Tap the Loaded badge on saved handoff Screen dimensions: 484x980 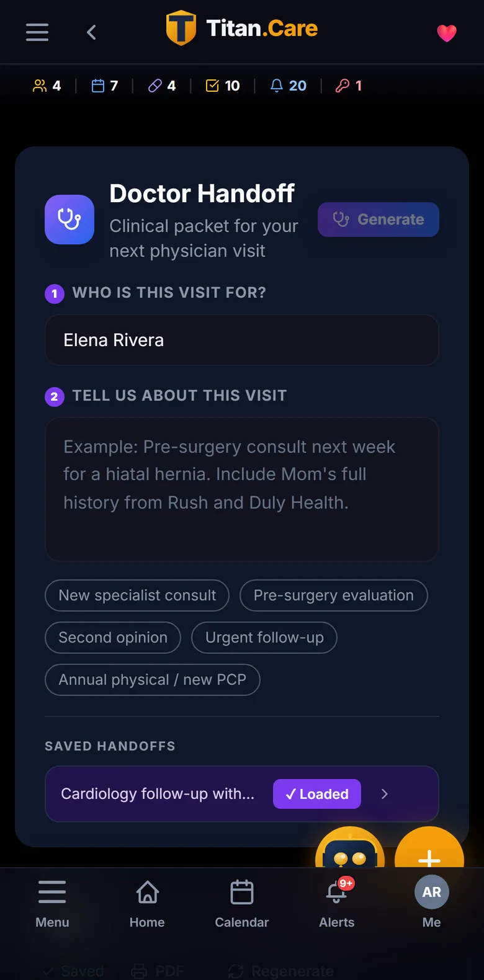click(317, 794)
